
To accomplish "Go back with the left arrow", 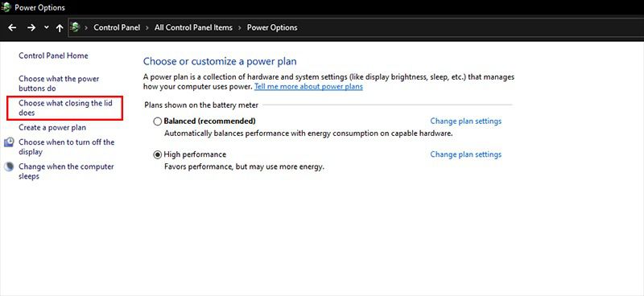I will point(12,27).
